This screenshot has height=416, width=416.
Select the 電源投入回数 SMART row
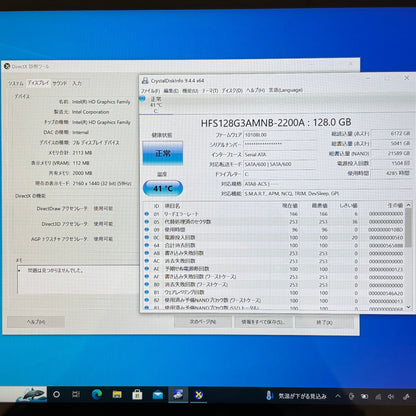(274, 238)
